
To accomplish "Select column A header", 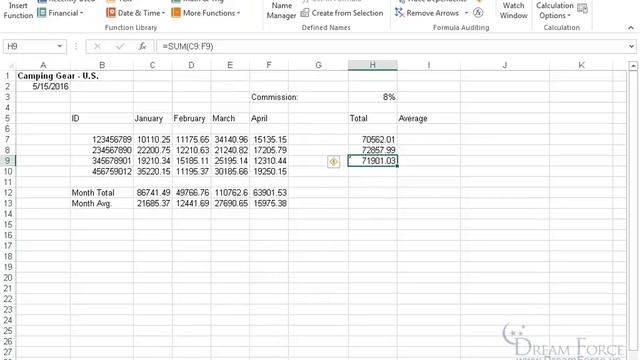I will 43,65.
